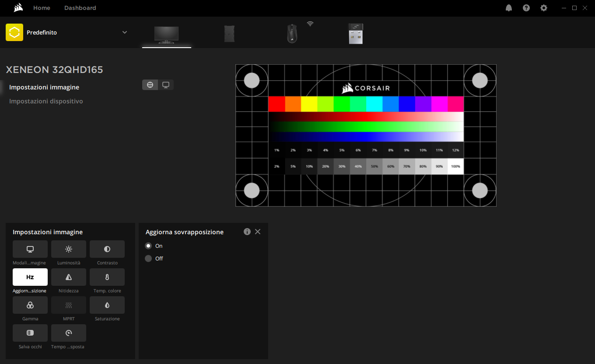The image size is (595, 364).
Task: Click the info icon in Aggiorna sovrapposizione panel
Action: pyautogui.click(x=247, y=232)
